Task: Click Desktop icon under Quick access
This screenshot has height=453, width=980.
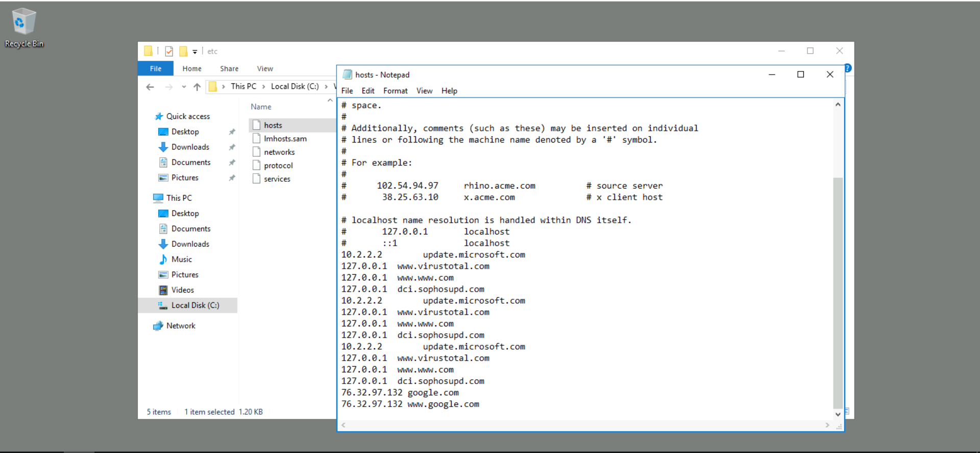Action: click(x=163, y=132)
